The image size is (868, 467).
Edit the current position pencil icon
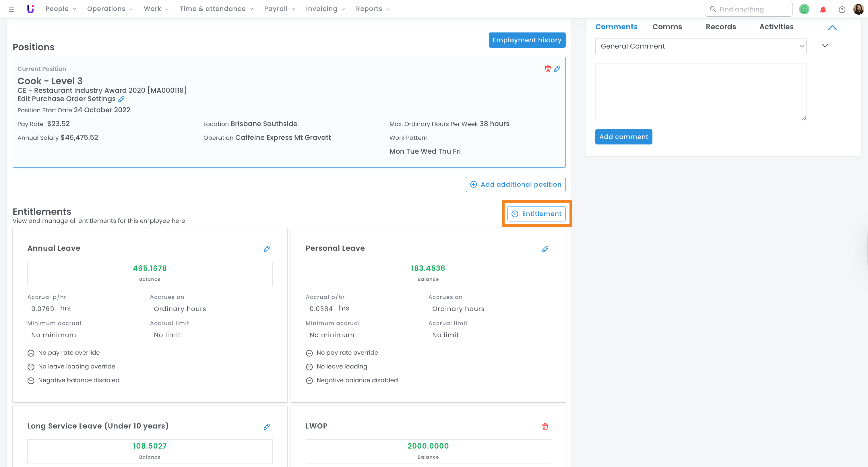(x=557, y=69)
